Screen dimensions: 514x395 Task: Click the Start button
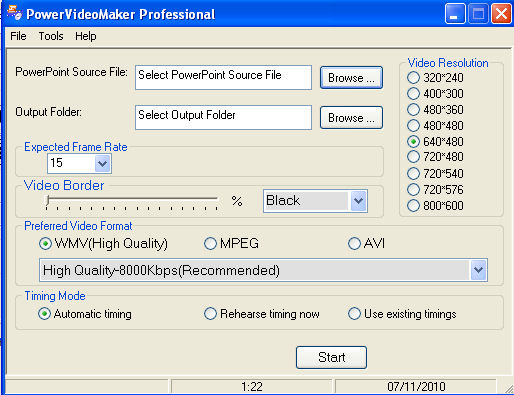point(331,357)
